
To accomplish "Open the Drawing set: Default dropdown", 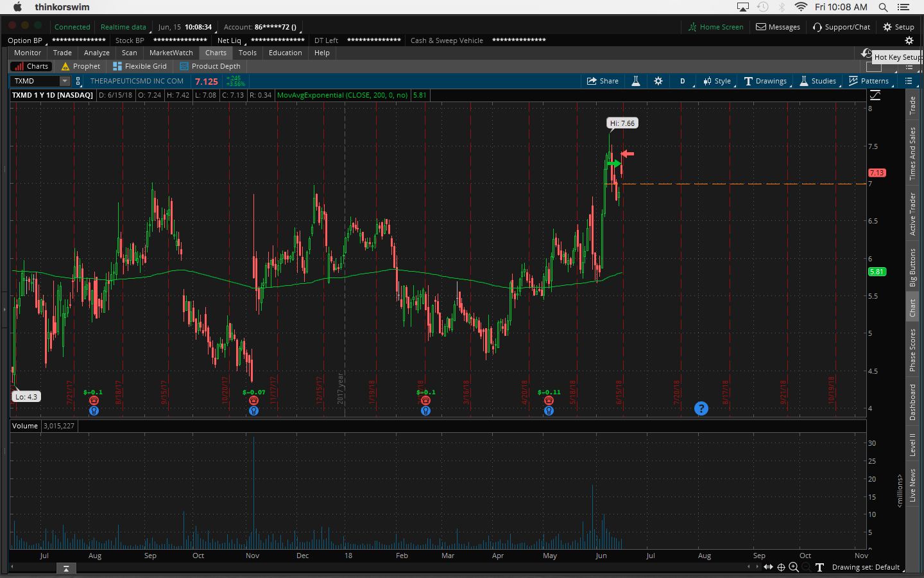I will (x=865, y=567).
